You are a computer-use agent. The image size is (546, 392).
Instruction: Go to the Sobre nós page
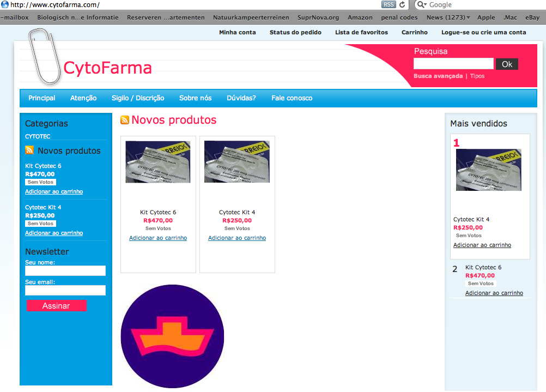(x=195, y=98)
